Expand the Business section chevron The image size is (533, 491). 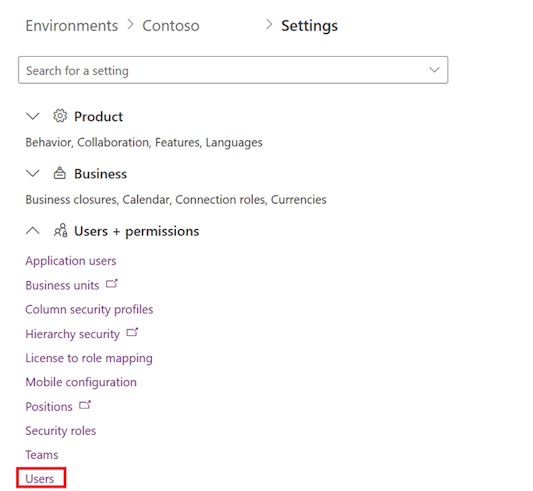[x=33, y=173]
